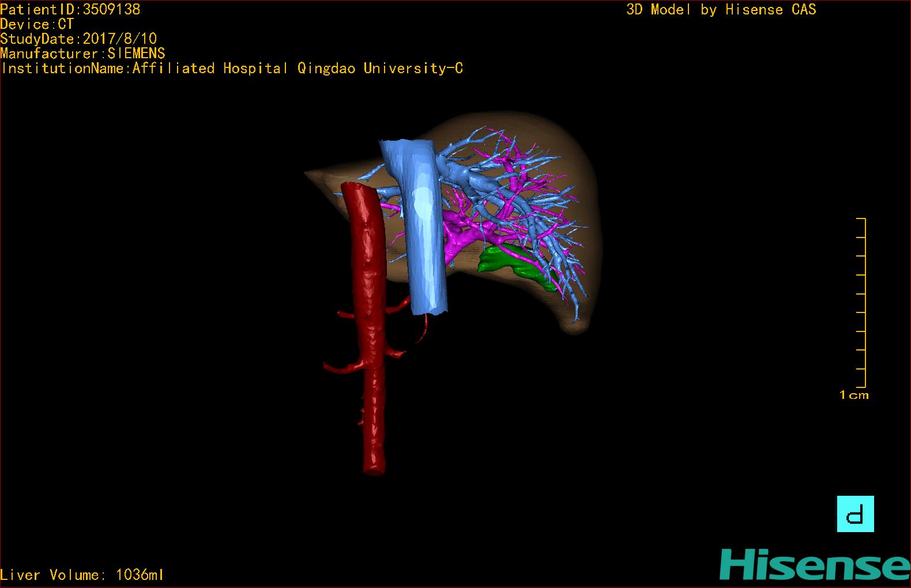The width and height of the screenshot is (911, 588).
Task: Click the liver's lower right tip
Action: tap(577, 327)
